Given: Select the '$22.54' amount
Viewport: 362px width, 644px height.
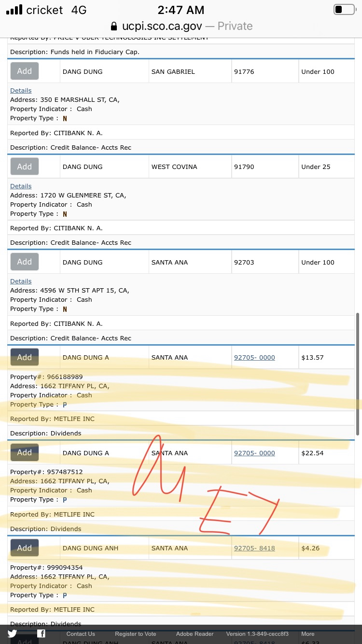Looking at the screenshot, I should [312, 453].
